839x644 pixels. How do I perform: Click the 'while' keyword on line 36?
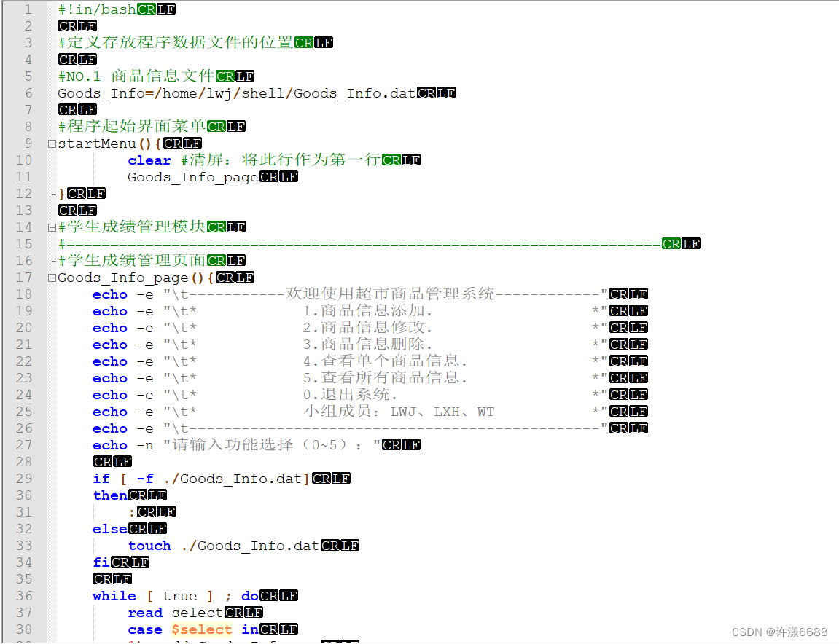point(114,595)
